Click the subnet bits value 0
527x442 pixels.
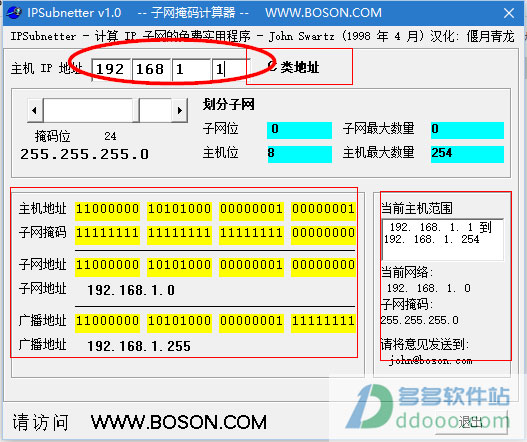tap(299, 129)
